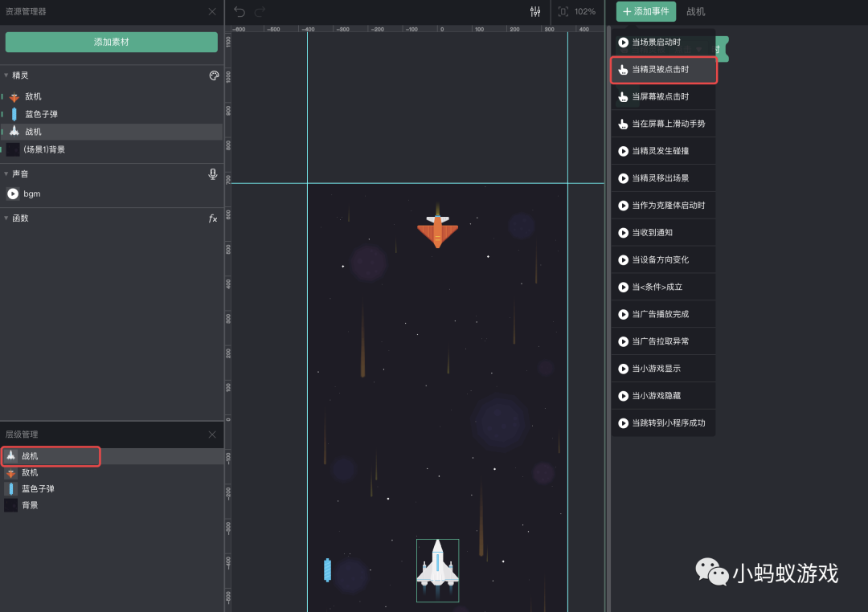Select 敌机 in the sprite list
This screenshot has height=612, width=868.
112,96
